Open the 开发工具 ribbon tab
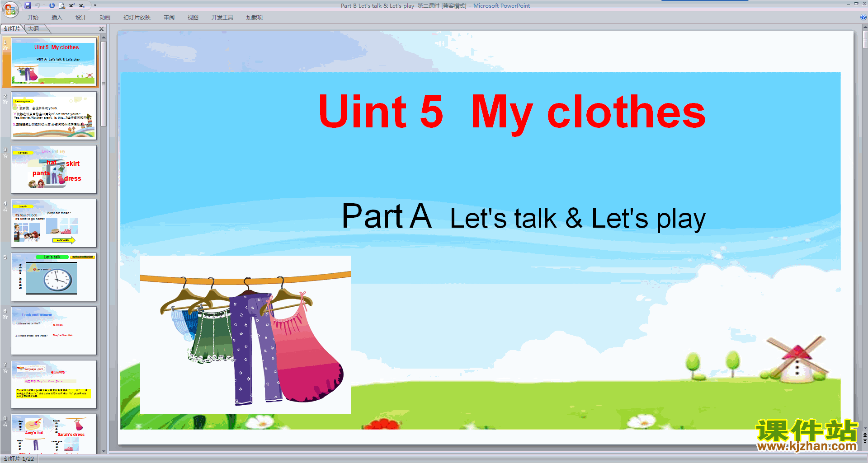 point(222,17)
